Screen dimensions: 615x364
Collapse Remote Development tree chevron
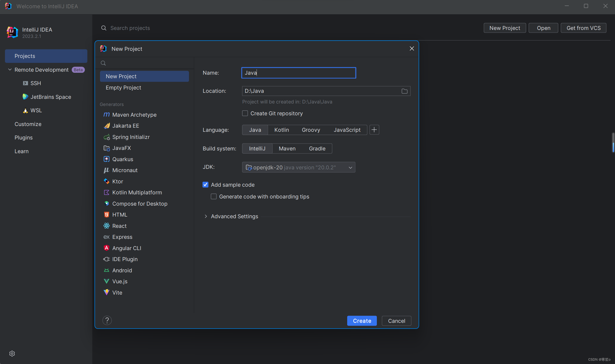[10, 70]
